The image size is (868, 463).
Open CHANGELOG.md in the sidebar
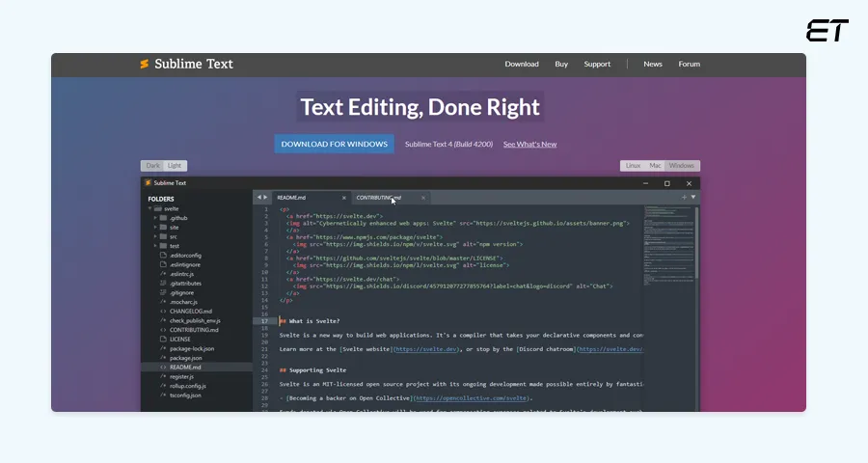coord(190,312)
